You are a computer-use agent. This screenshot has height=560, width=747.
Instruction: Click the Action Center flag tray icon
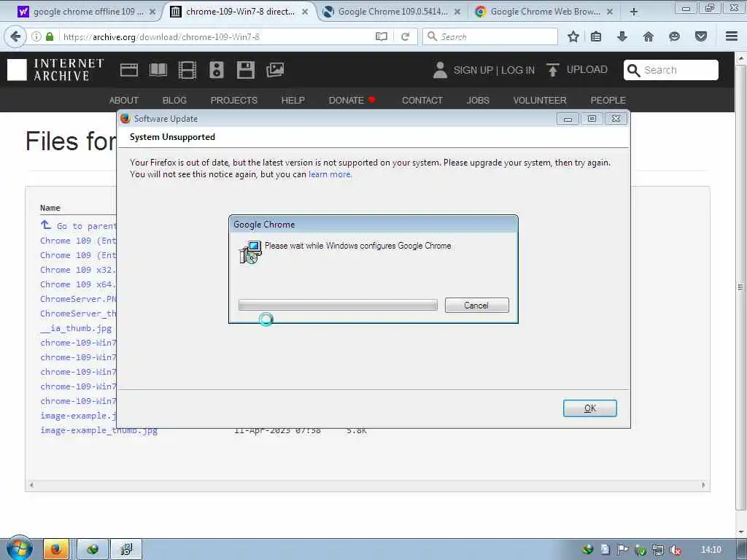[x=622, y=550]
